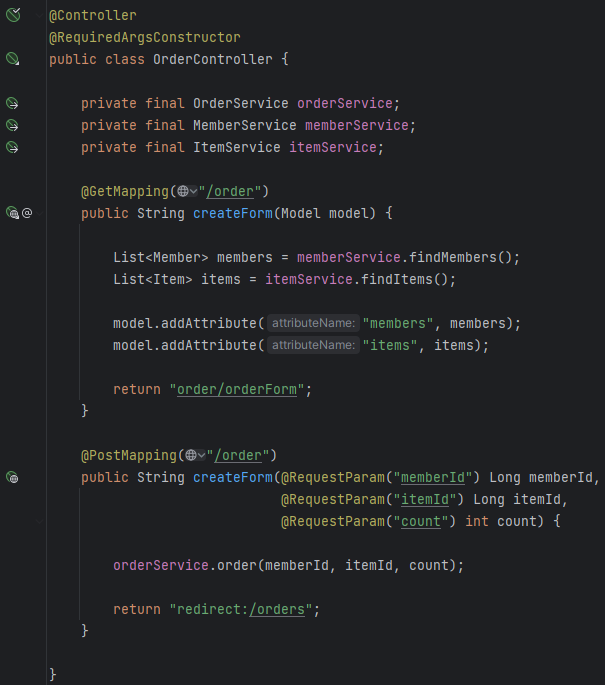Collapse fold arrow beside the 'int count) {' line

pos(39,521)
